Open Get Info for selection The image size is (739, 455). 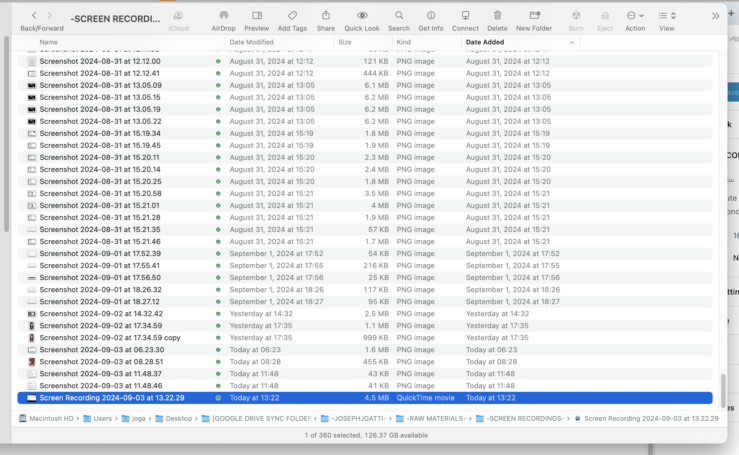[431, 16]
